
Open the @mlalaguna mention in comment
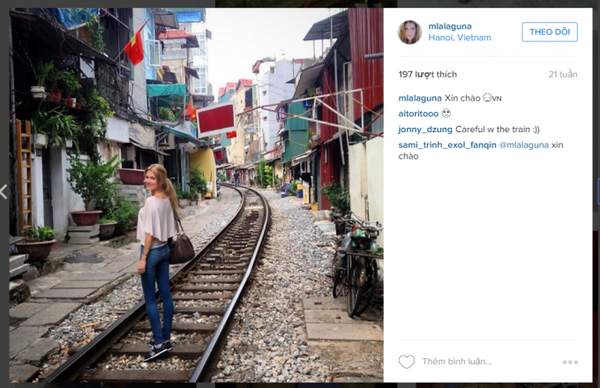coord(524,145)
